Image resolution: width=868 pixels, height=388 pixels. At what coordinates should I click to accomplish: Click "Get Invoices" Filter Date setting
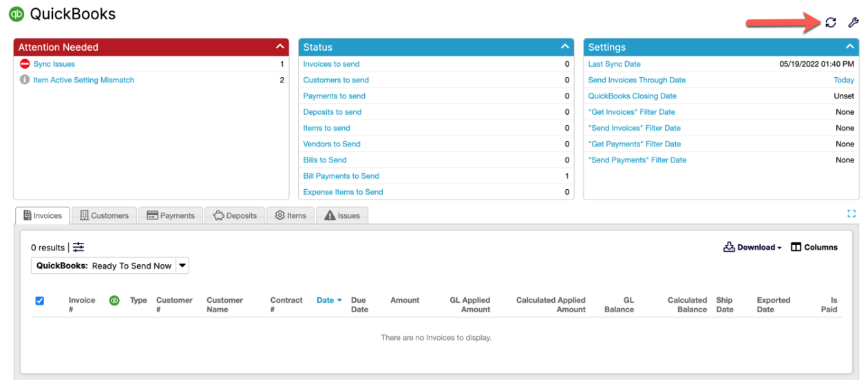pyautogui.click(x=631, y=111)
